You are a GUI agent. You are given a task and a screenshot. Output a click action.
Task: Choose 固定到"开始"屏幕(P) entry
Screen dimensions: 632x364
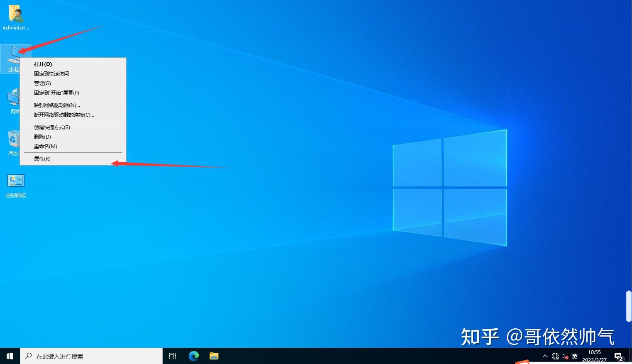coord(73,93)
